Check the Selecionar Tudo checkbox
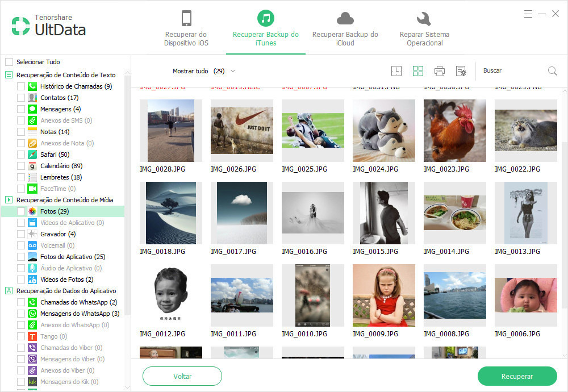The height and width of the screenshot is (392, 568). click(9, 62)
